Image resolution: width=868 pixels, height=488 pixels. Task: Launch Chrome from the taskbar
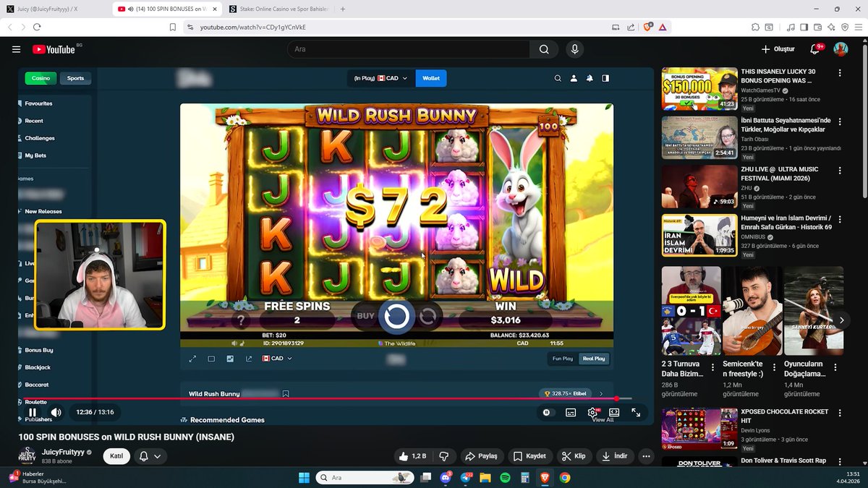coord(564,478)
